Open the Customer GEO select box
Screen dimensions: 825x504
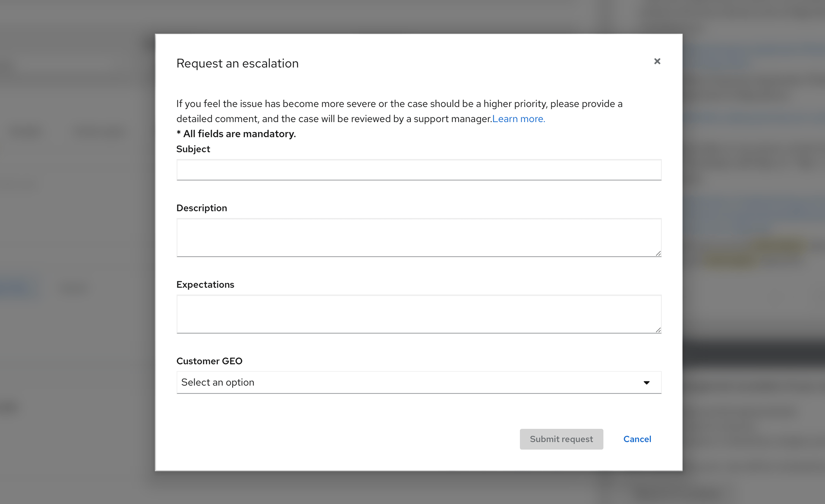click(x=419, y=382)
